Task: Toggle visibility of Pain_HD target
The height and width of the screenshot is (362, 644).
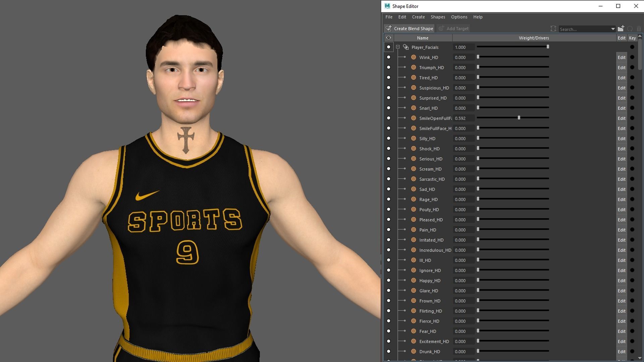Action: 388,230
